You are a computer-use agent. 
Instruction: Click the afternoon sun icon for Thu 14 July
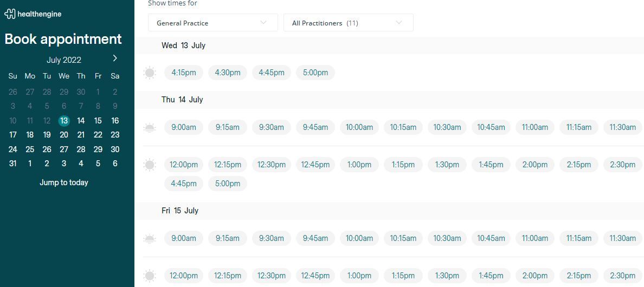tap(150, 165)
